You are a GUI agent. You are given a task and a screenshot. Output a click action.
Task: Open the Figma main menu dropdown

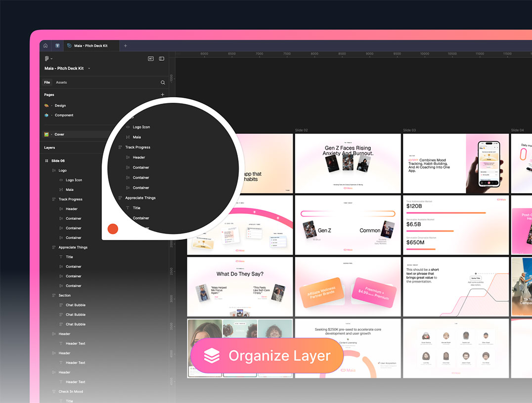48,59
